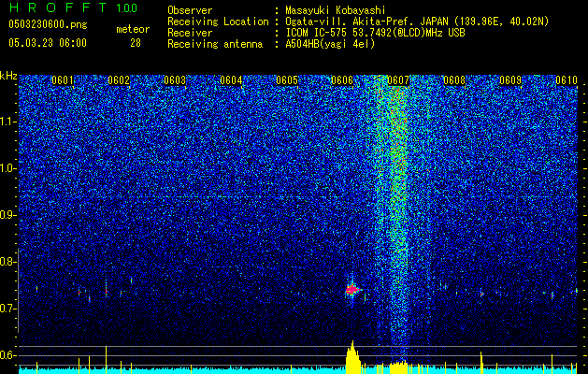Click the 0606 time marker
Image resolution: width=588 pixels, height=374 pixels.
(342, 80)
